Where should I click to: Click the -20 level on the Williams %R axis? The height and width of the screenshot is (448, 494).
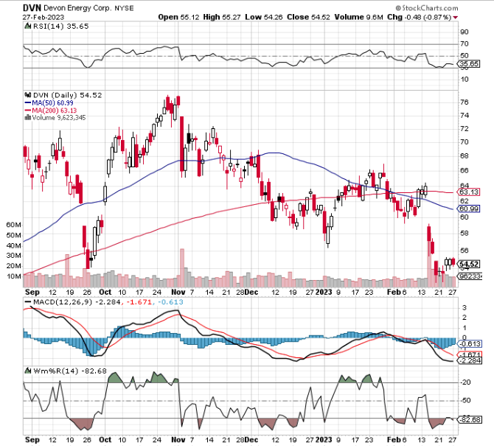coord(465,382)
